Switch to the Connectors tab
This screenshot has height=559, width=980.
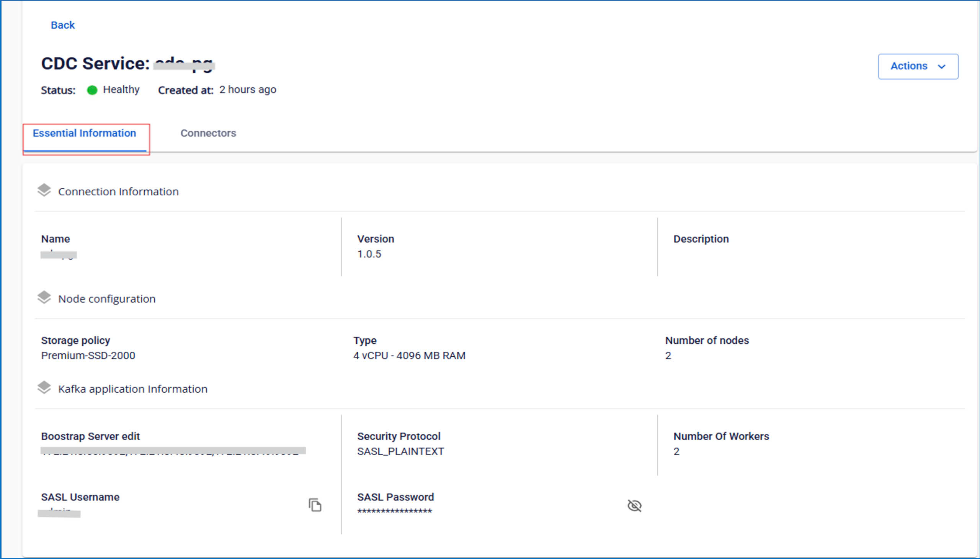click(x=208, y=133)
